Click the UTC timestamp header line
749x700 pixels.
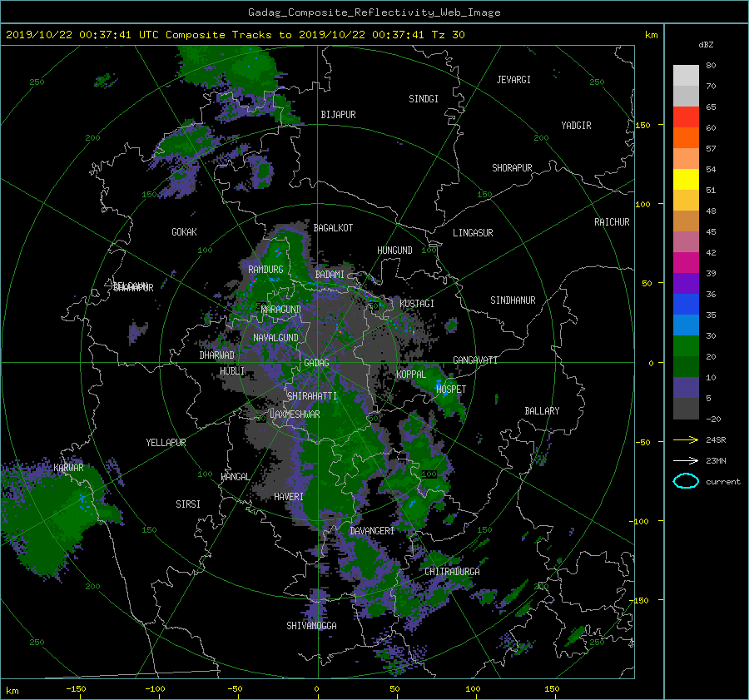235,34
